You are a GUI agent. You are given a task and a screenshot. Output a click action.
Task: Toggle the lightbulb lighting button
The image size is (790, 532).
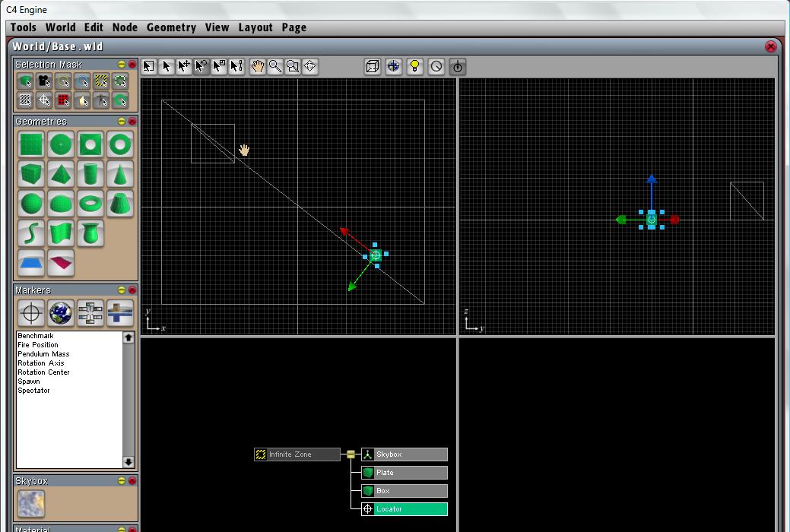(x=414, y=67)
